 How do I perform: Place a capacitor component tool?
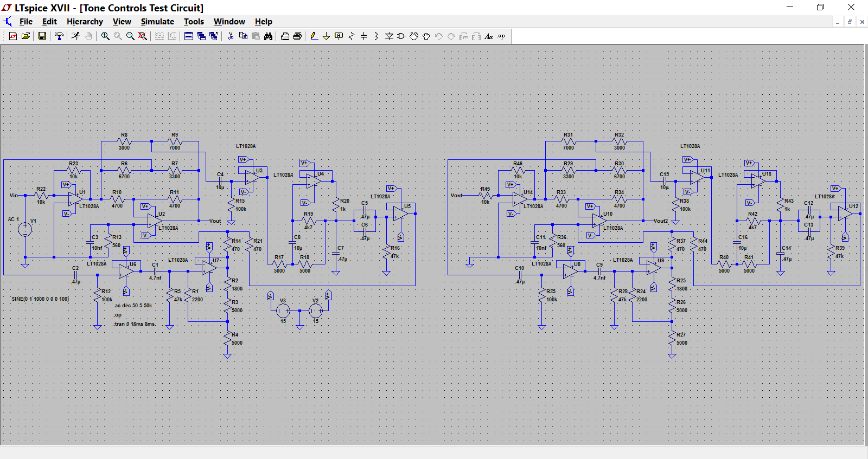tap(363, 36)
